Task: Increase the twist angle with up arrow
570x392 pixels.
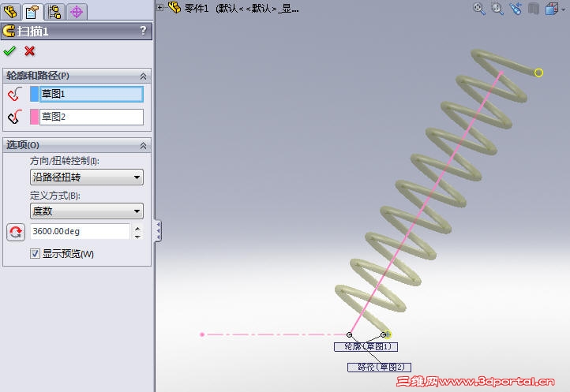Action: [x=137, y=228]
